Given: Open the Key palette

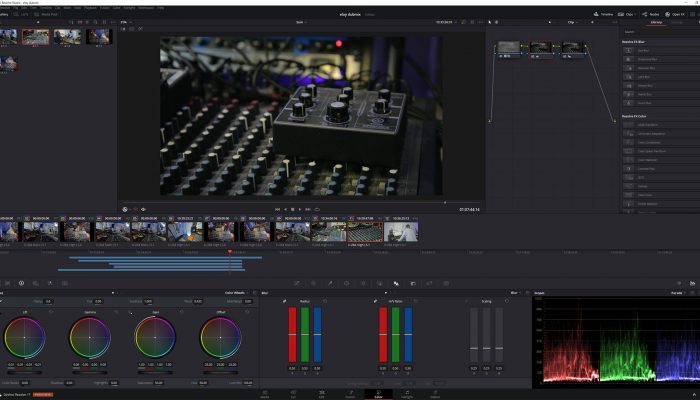Looking at the screenshot, I should [x=413, y=283].
